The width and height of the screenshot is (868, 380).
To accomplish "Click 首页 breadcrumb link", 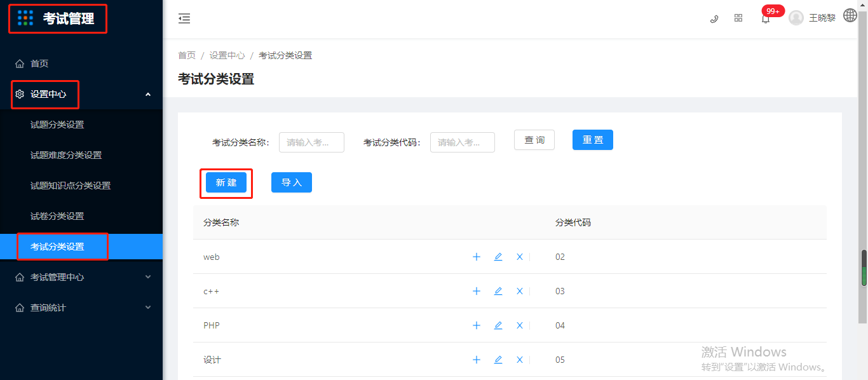I will tap(187, 55).
